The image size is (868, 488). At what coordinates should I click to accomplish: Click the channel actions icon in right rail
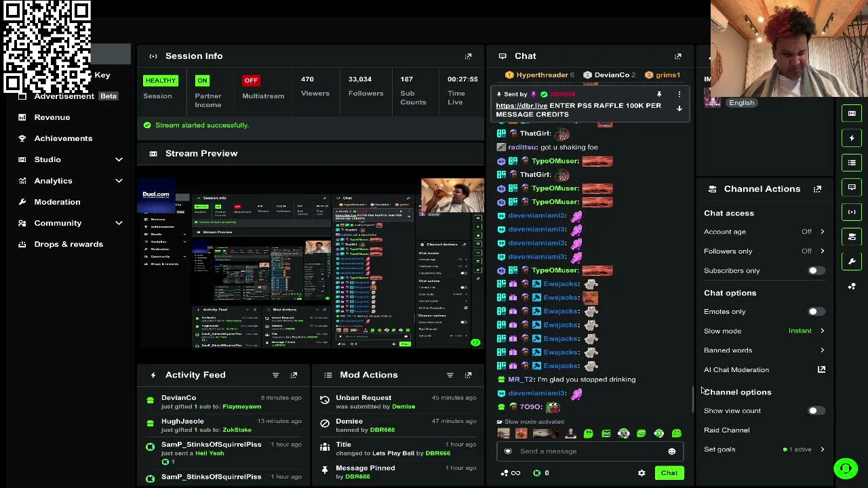point(852,237)
